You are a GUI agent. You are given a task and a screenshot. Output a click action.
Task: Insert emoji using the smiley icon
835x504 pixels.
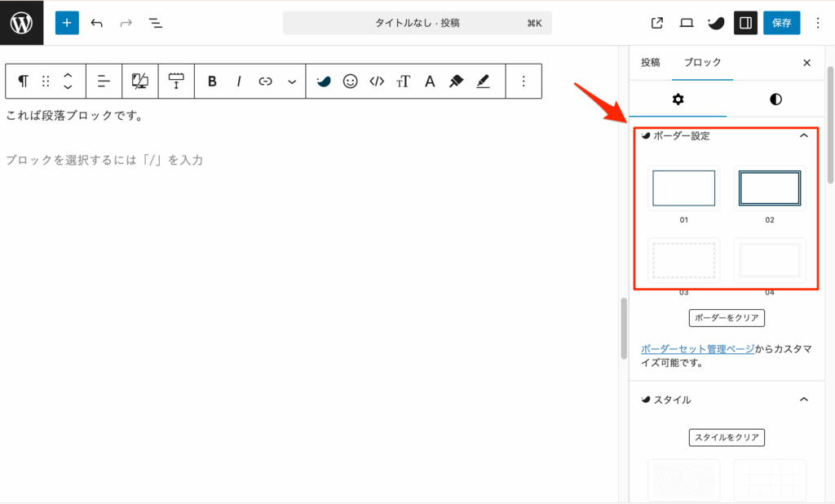coord(350,82)
